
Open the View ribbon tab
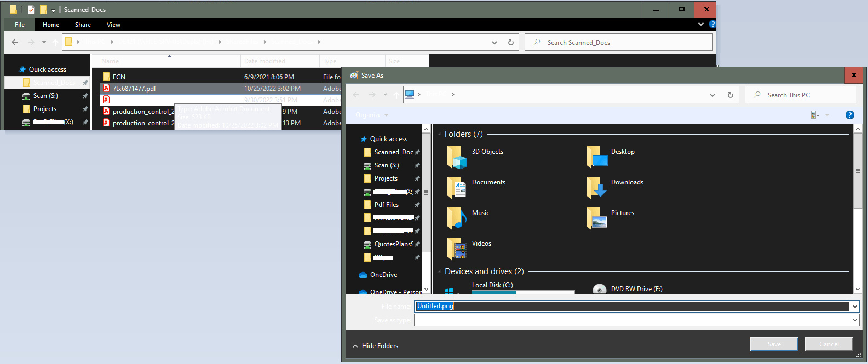(x=113, y=25)
